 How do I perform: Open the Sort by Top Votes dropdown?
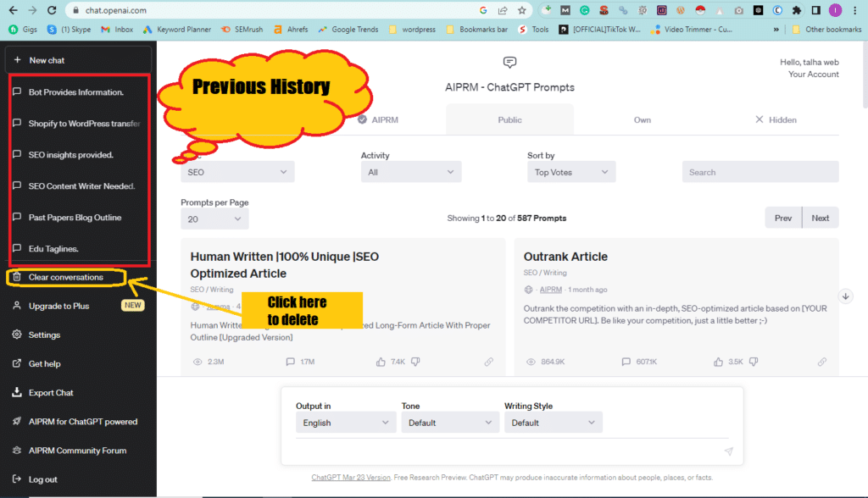point(571,172)
